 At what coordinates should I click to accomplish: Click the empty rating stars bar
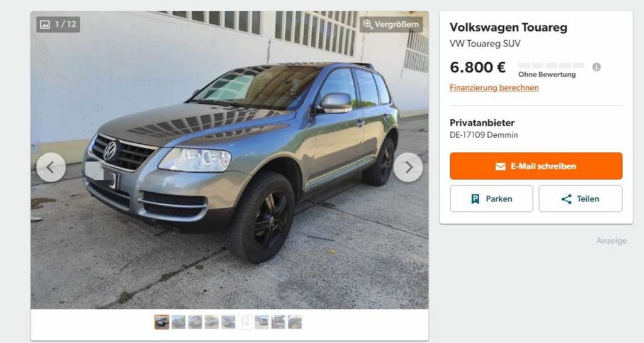click(x=551, y=65)
